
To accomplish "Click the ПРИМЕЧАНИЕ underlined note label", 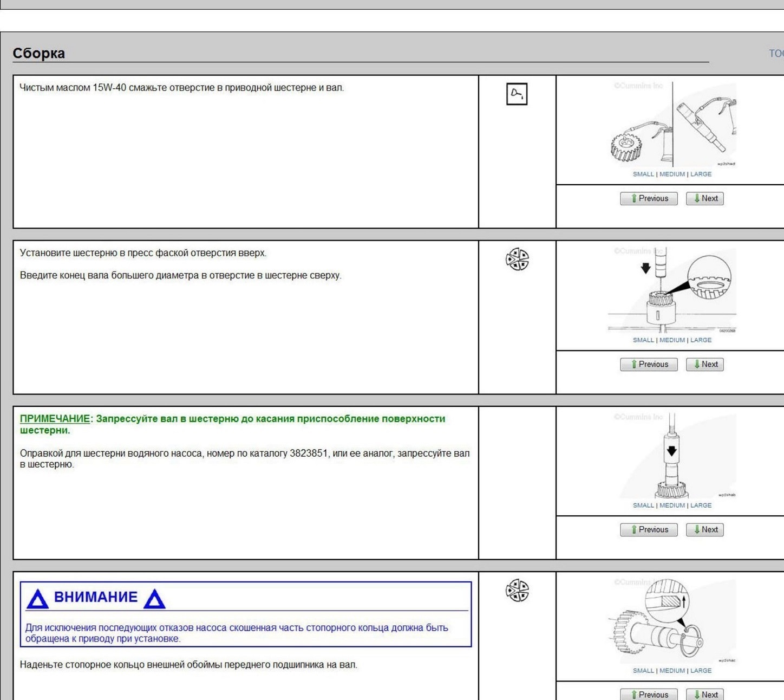I will (x=55, y=419).
